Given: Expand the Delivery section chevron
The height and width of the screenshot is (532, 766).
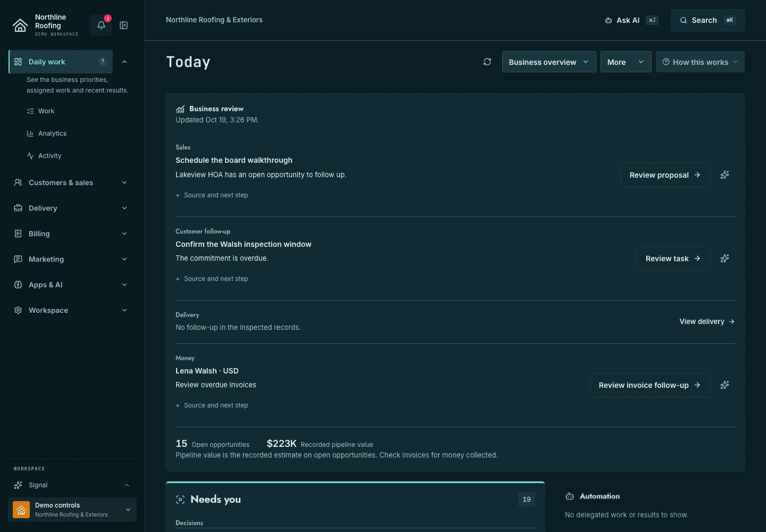Looking at the screenshot, I should tap(124, 208).
